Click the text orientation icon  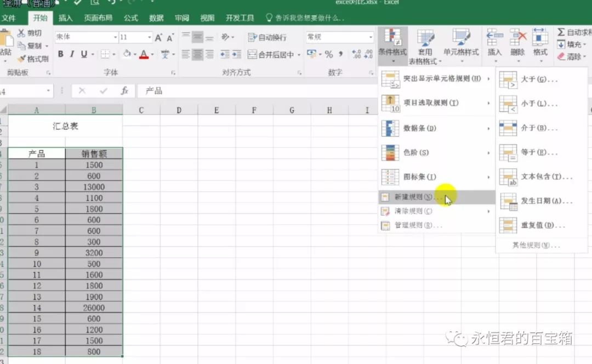225,37
